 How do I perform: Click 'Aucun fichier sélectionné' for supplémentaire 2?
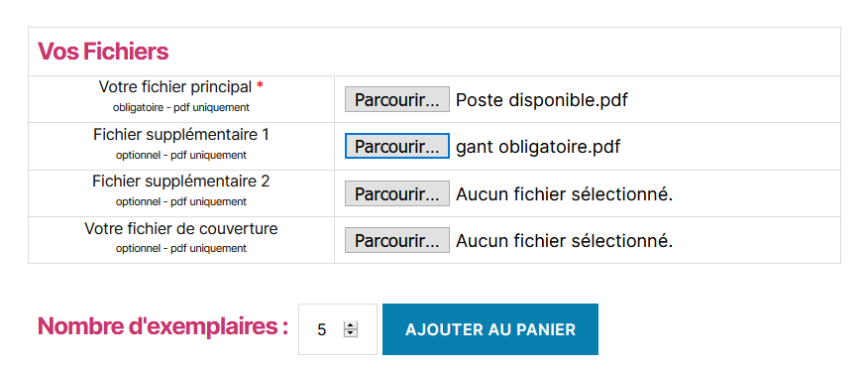point(564,193)
